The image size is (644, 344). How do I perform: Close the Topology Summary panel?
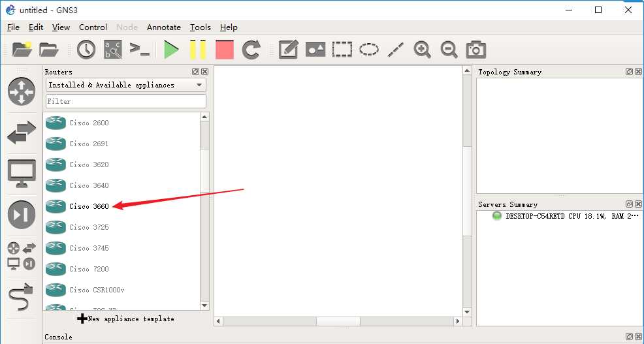coord(638,71)
